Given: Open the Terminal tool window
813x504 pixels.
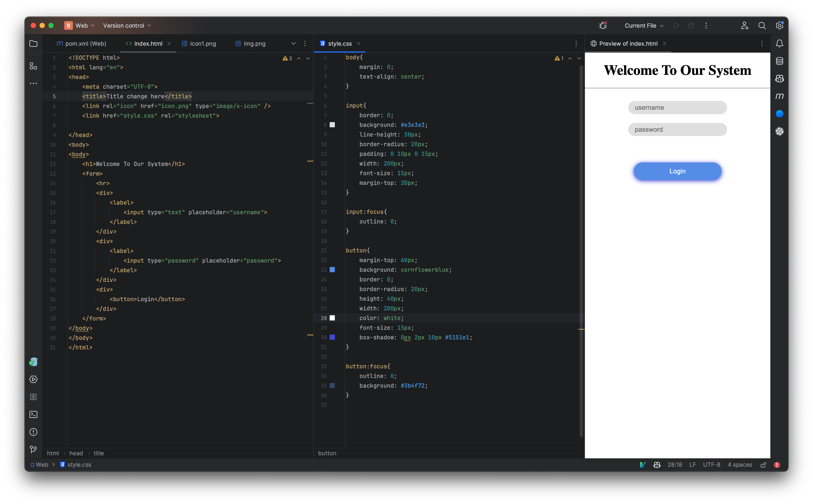Looking at the screenshot, I should 33,414.
